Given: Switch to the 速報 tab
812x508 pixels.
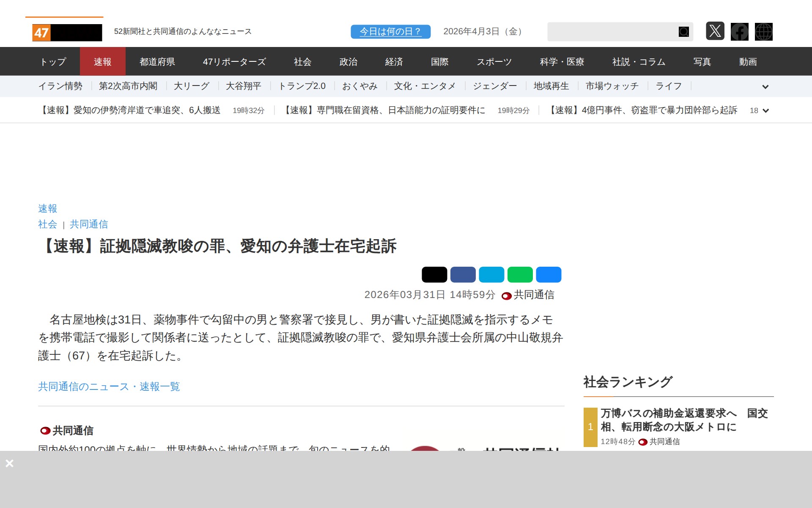Looking at the screenshot, I should click(x=103, y=61).
